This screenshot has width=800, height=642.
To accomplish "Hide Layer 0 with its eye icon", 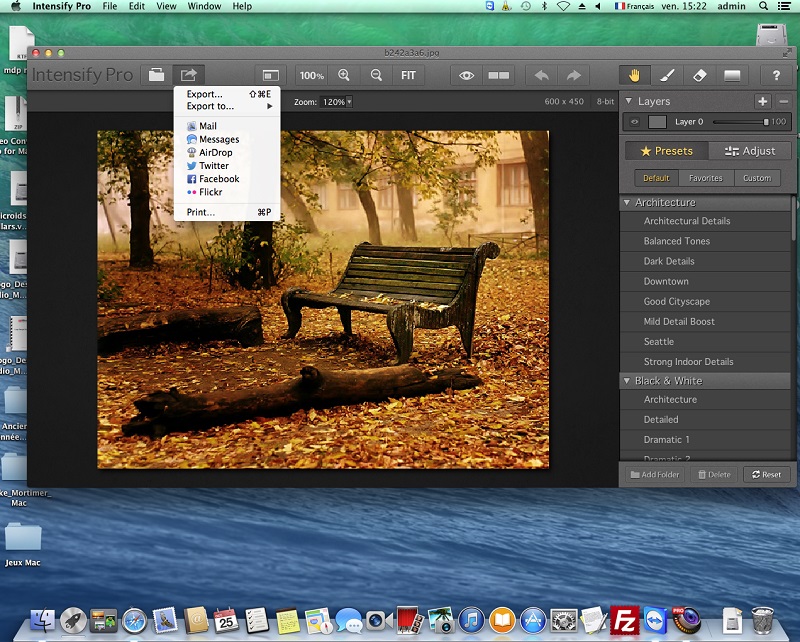I will click(634, 122).
